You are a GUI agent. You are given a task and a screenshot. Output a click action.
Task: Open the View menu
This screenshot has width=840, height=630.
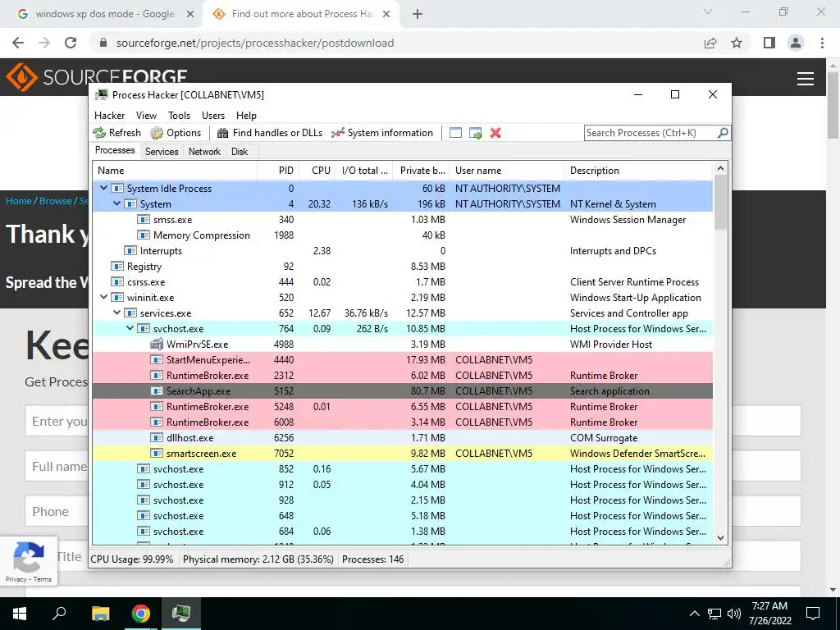point(146,115)
